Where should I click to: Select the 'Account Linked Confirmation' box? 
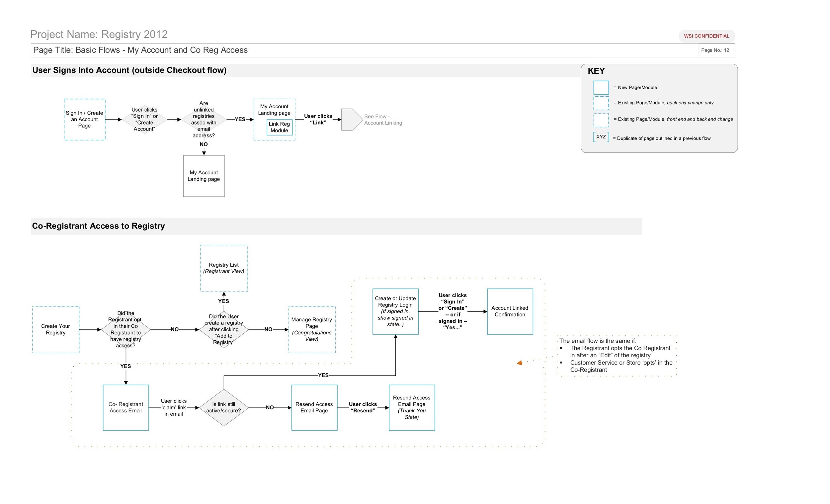510,311
